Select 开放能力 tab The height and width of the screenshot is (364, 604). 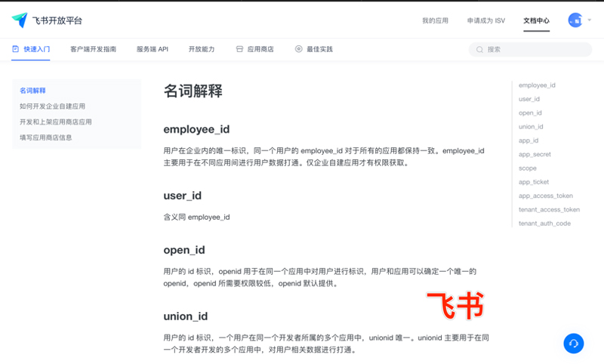[x=202, y=49]
